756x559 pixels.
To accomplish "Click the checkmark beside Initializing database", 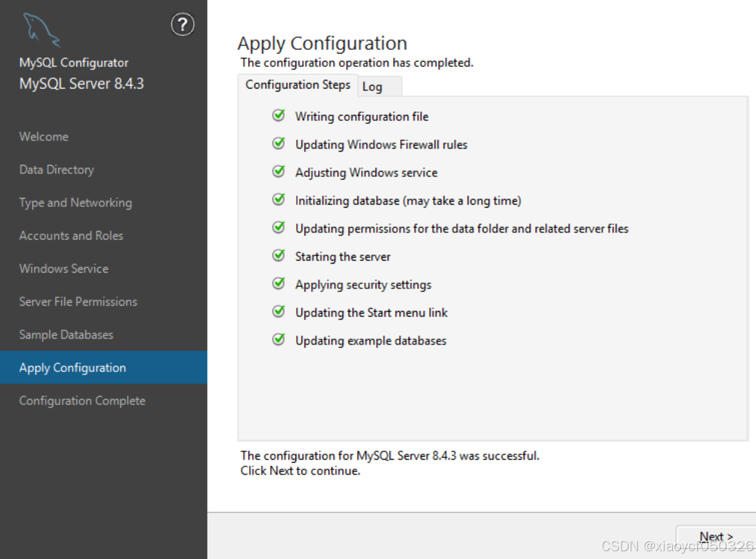I will click(279, 200).
